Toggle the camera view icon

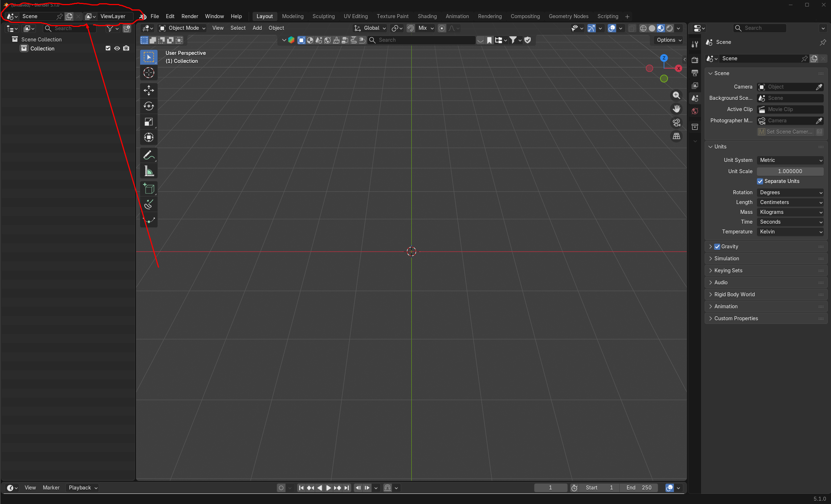click(676, 122)
